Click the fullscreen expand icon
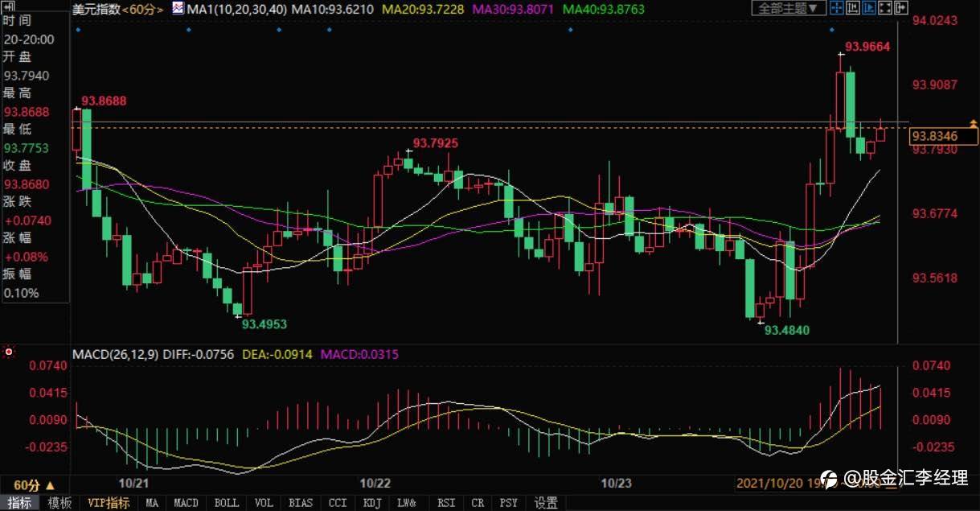Screen dimensions: 980x511 pyautogui.click(x=885, y=7)
